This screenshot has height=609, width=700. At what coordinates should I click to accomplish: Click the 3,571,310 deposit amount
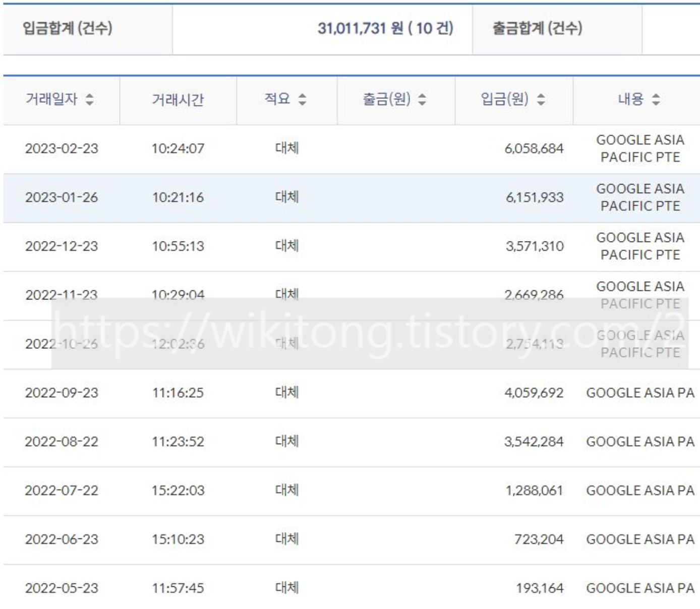535,247
